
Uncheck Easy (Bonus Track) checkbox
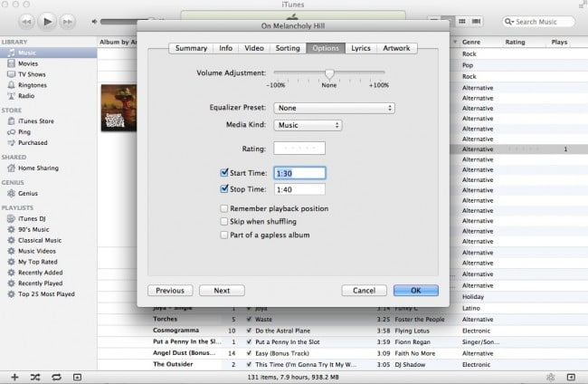(249, 353)
